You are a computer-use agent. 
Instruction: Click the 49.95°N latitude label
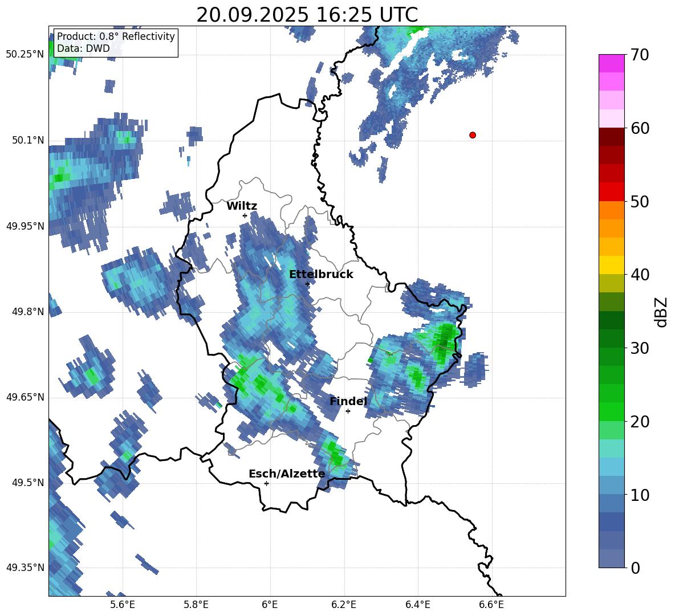click(x=25, y=226)
